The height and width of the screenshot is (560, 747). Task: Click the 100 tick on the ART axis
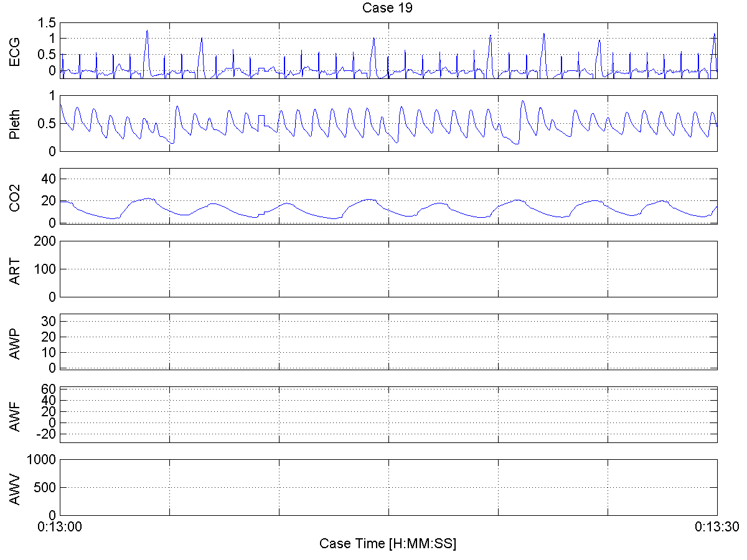(x=46, y=269)
